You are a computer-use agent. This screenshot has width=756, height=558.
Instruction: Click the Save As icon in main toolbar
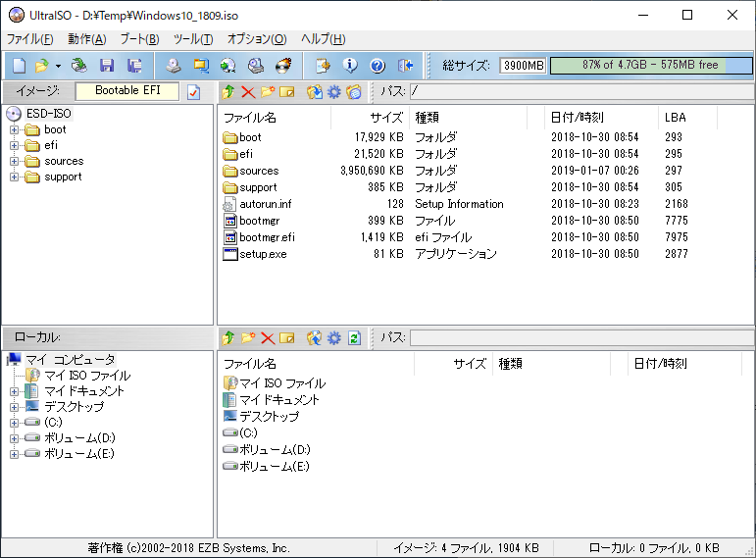(134, 65)
